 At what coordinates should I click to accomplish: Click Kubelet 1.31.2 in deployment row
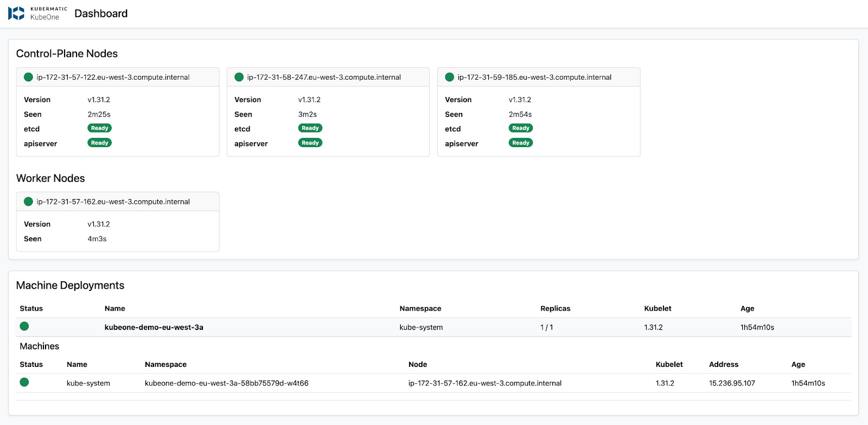coord(654,327)
